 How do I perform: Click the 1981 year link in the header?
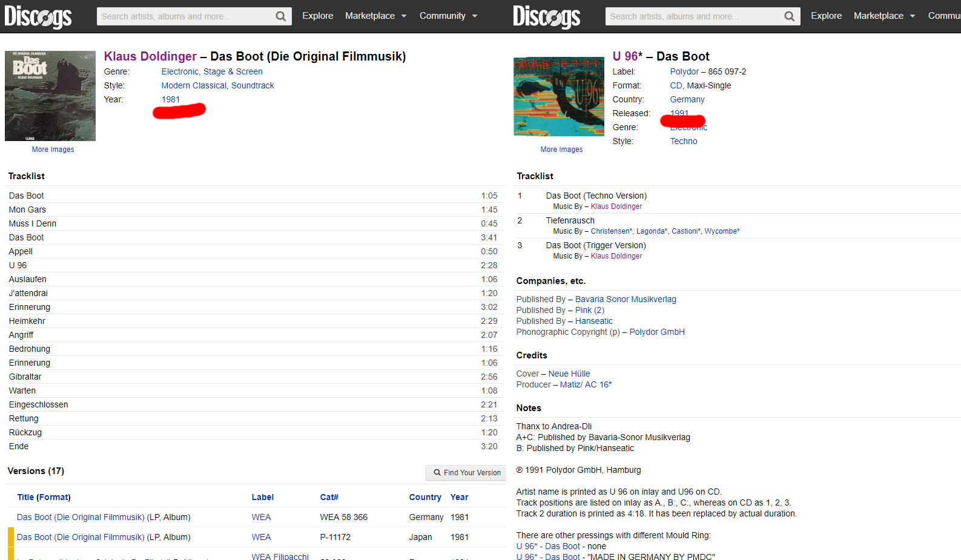[x=171, y=99]
